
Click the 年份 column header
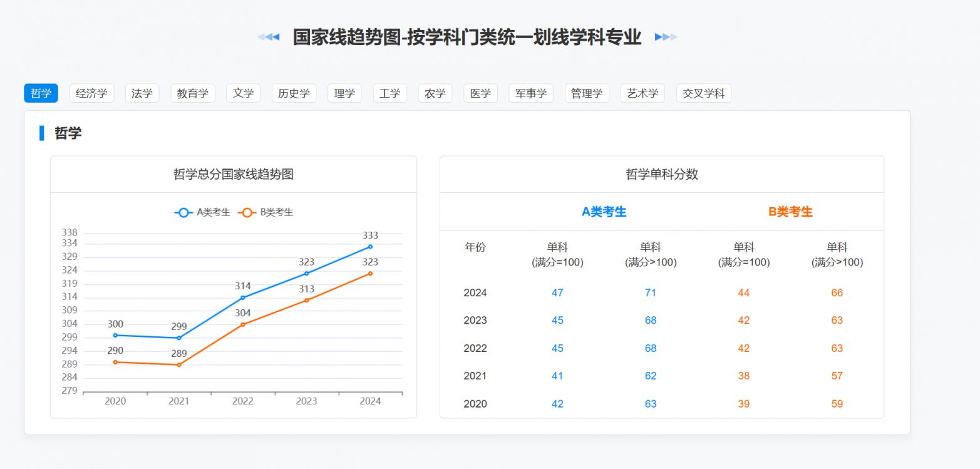click(x=475, y=247)
